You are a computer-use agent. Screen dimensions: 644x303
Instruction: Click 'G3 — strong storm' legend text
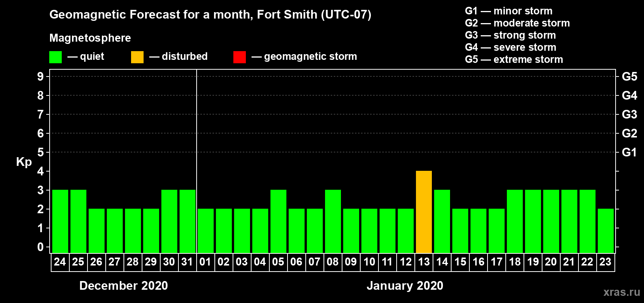click(x=510, y=35)
